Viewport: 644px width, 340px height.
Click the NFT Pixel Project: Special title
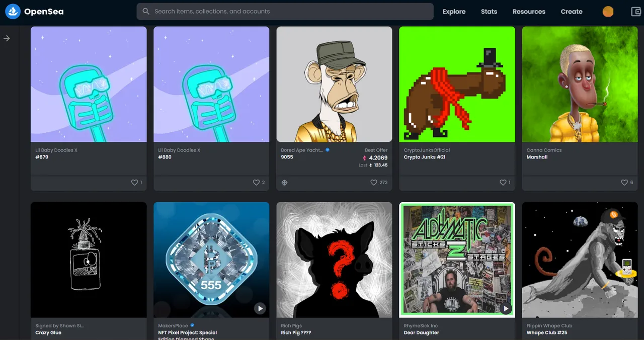(187, 332)
